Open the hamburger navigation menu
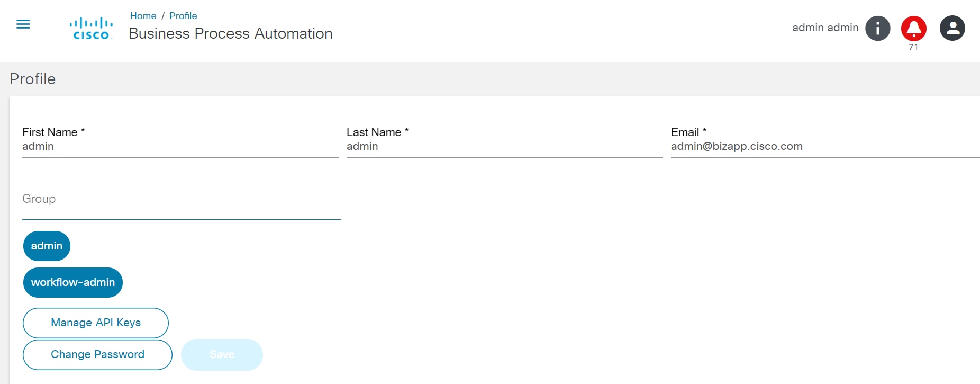980x384 pixels. point(23,24)
